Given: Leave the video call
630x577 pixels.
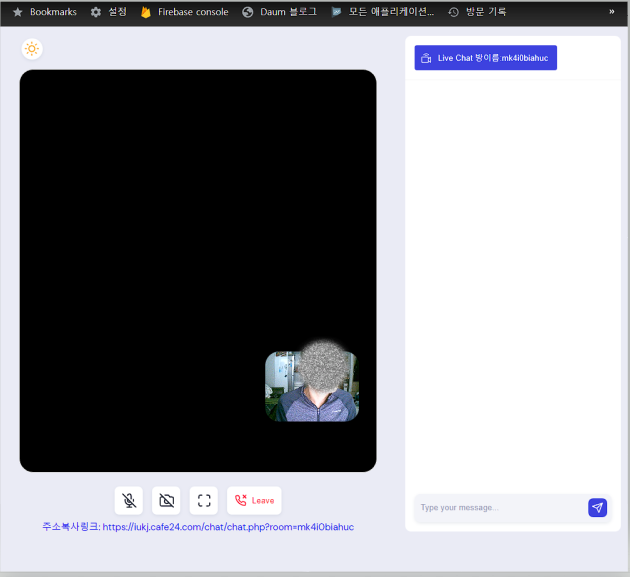Looking at the screenshot, I should pyautogui.click(x=254, y=500).
